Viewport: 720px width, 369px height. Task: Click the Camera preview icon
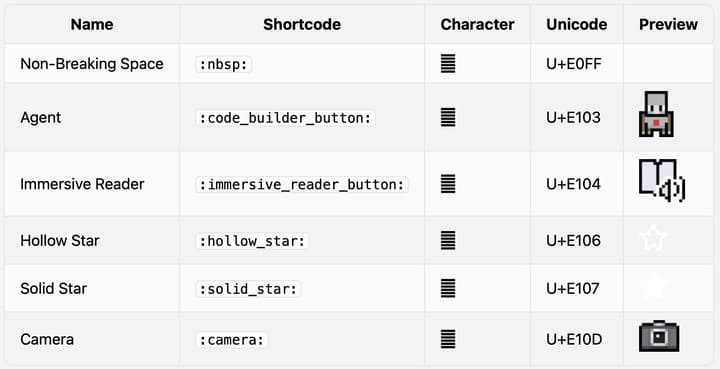pyautogui.click(x=659, y=336)
